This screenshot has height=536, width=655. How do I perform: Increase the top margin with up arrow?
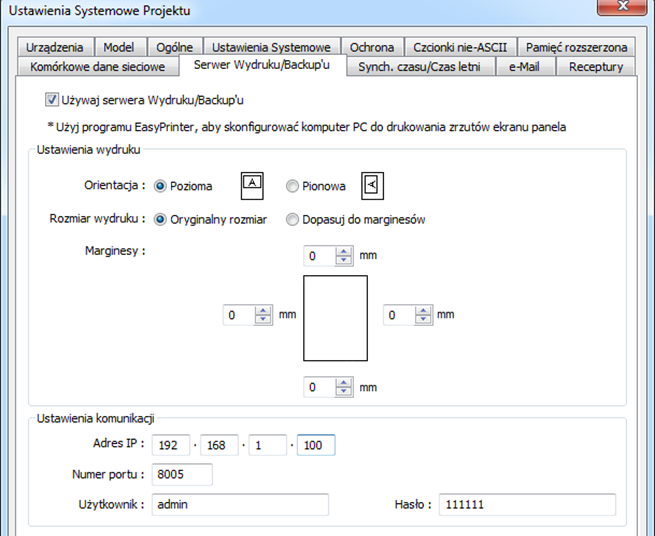[x=344, y=251]
